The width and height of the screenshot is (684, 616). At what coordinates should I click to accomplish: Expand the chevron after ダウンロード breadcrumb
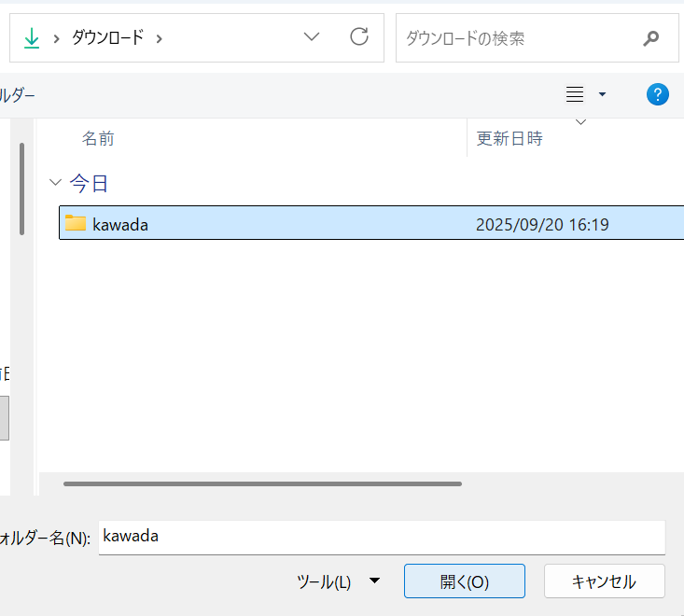(x=159, y=38)
